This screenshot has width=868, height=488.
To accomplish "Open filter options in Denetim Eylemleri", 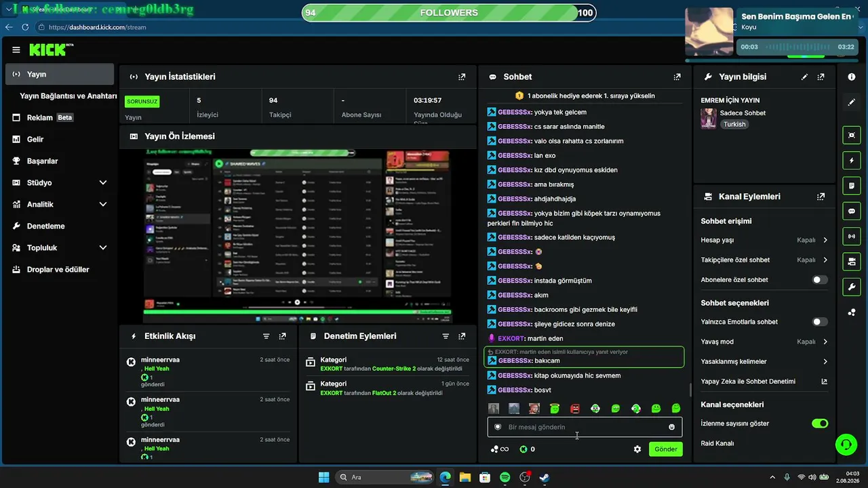I will [x=446, y=336].
